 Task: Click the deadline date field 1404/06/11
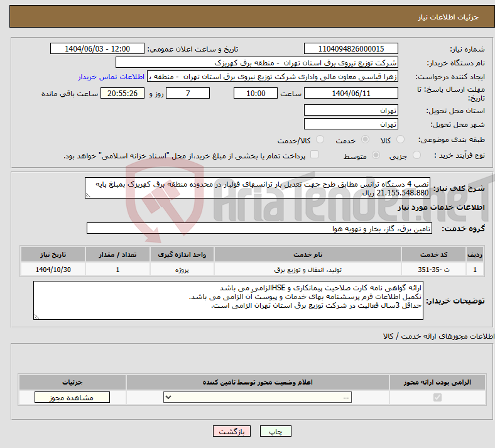(x=351, y=93)
